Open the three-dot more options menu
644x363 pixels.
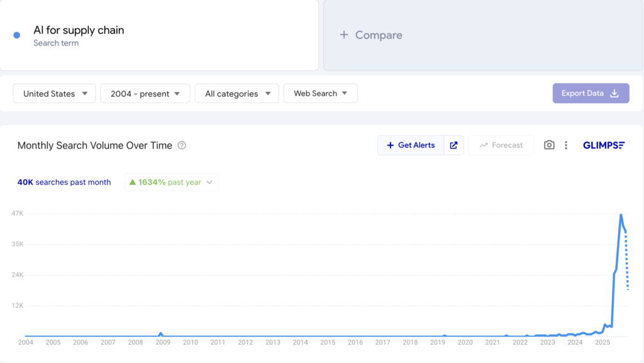[566, 145]
